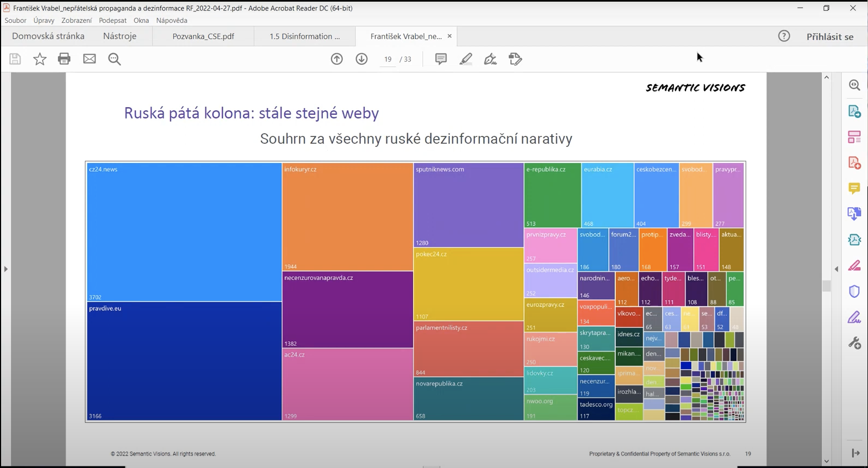This screenshot has width=868, height=468.
Task: Go to the next page with the down arrow
Action: pyautogui.click(x=361, y=59)
